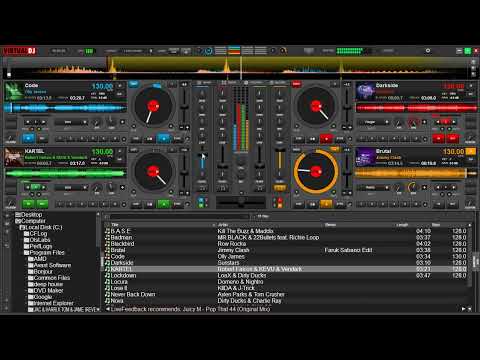This screenshot has width=480, height=360.
Task: Click the search field above the track list
Action: click(180, 216)
